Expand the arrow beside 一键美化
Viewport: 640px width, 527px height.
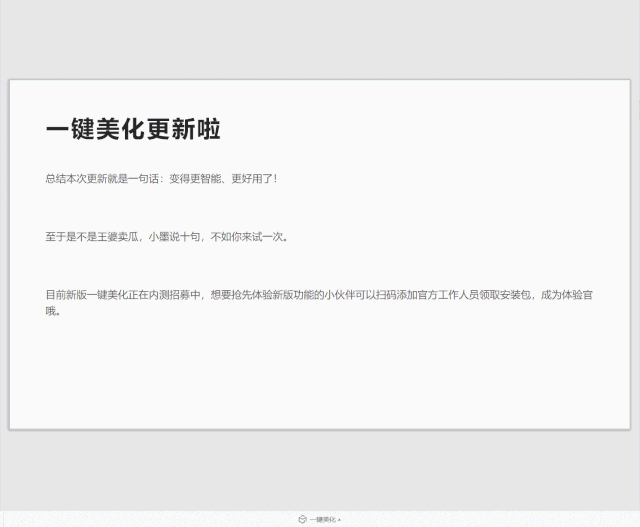click(339, 520)
